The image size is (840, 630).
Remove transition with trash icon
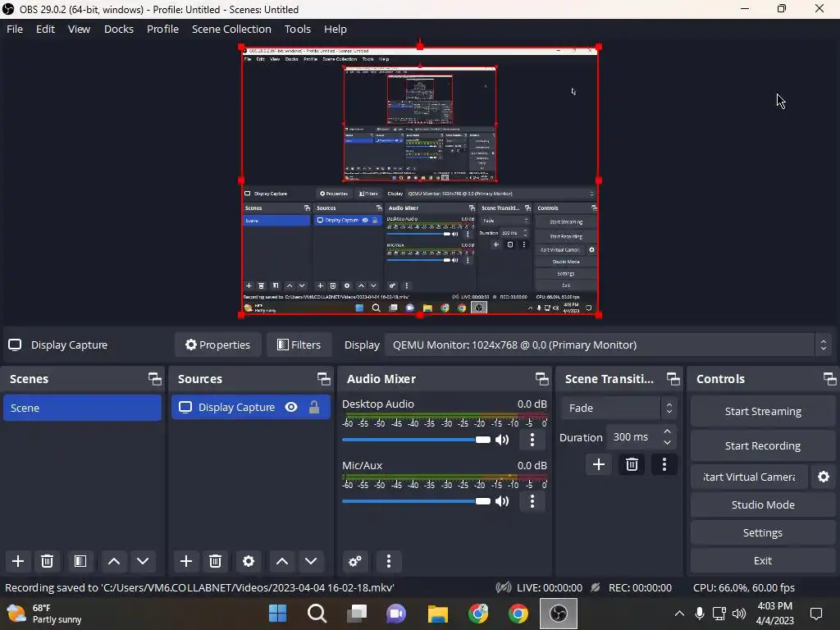[x=632, y=464]
